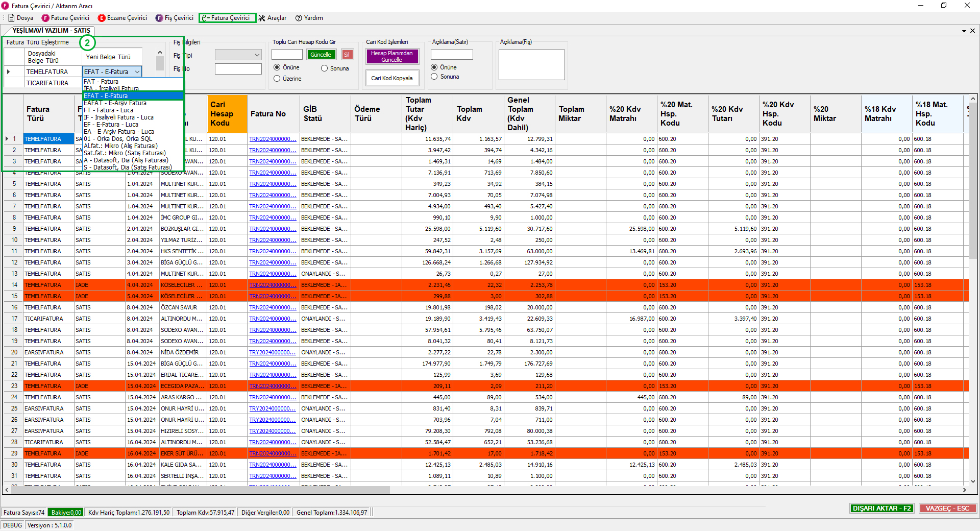Choose 'FAT - Fatura' option in dropdown list
The width and height of the screenshot is (980, 531).
point(101,82)
